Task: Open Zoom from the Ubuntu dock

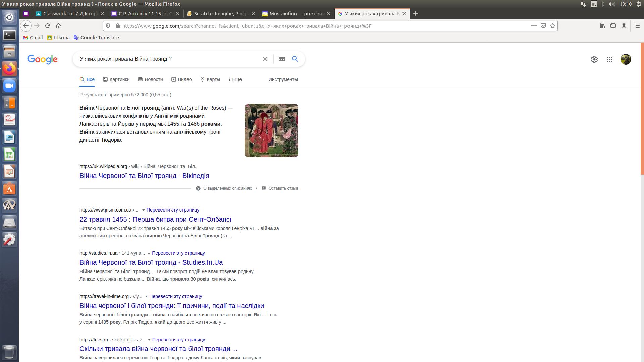Action: coord(9,86)
